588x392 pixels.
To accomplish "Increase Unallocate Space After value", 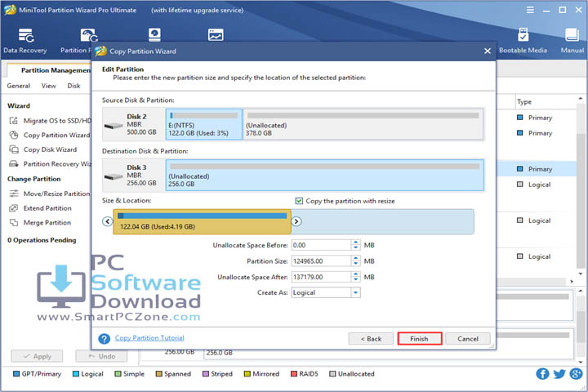I will (355, 274).
